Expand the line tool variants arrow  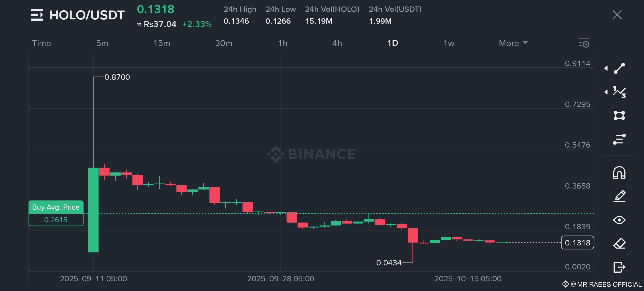click(x=606, y=68)
